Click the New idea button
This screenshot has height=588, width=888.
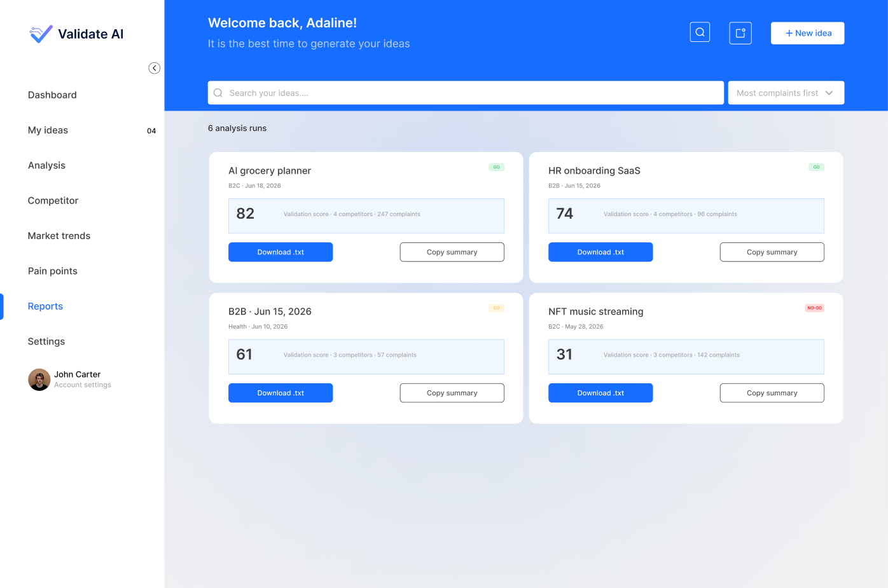coord(808,33)
